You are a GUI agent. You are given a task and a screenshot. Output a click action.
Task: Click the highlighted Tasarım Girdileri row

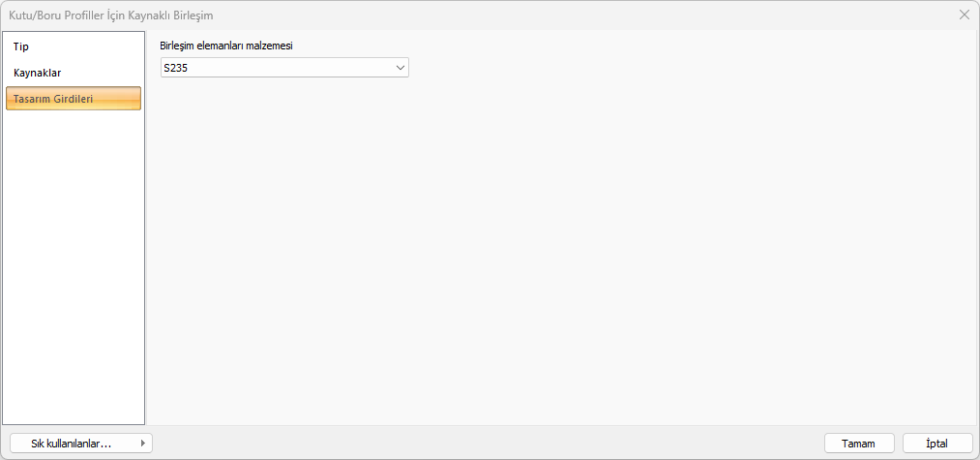[x=74, y=99]
